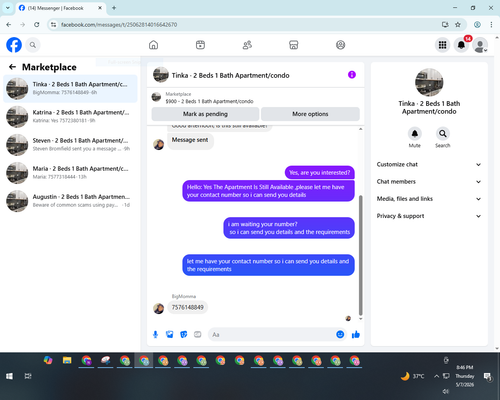
Task: Click the $900 Marketplace listing link
Action: [209, 101]
